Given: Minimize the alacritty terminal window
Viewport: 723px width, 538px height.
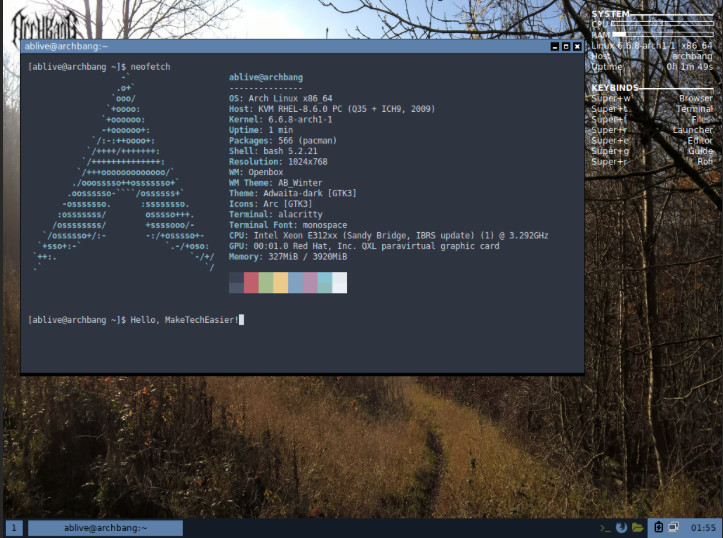Looking at the screenshot, I should click(555, 47).
